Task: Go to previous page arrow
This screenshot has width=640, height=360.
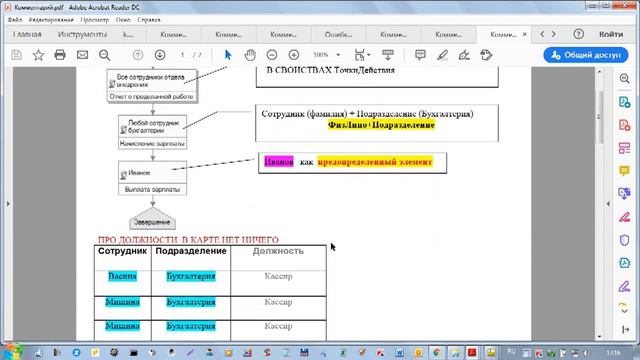Action: (138, 55)
